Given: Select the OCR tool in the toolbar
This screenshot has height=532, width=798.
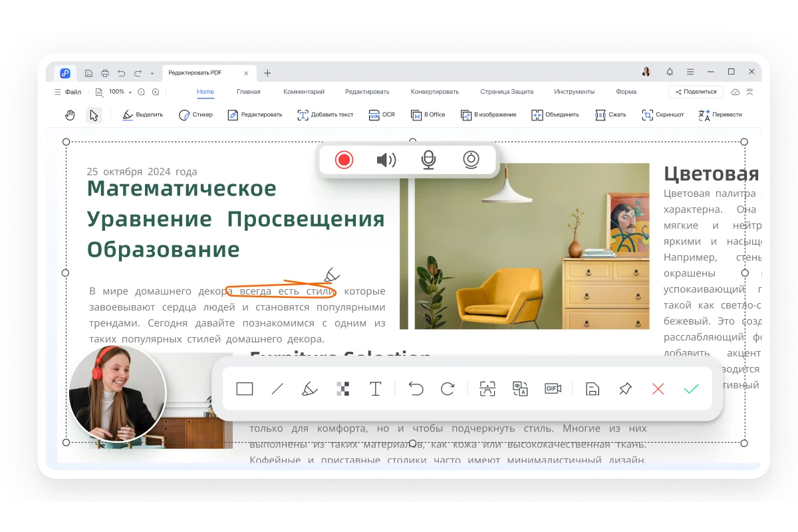Looking at the screenshot, I should click(381, 114).
